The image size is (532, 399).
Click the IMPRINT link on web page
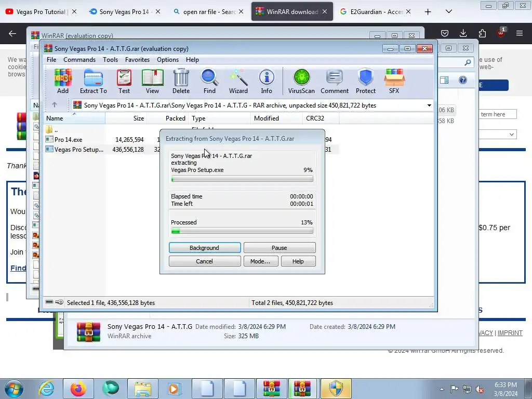510,333
